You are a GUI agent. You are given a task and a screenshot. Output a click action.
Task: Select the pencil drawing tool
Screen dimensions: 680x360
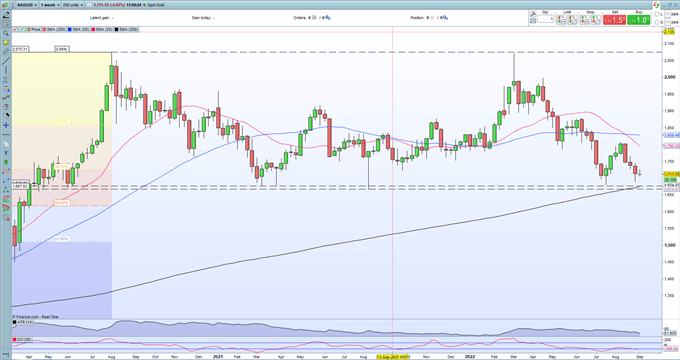click(6, 15)
